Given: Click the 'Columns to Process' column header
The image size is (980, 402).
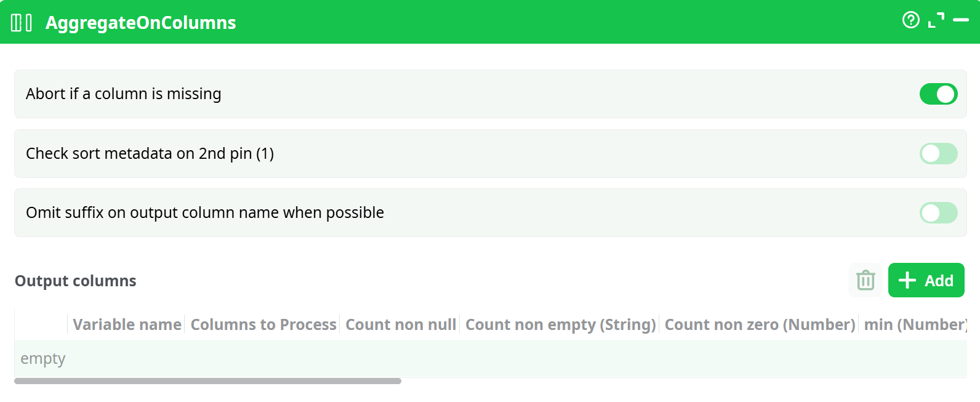Looking at the screenshot, I should coord(263,324).
